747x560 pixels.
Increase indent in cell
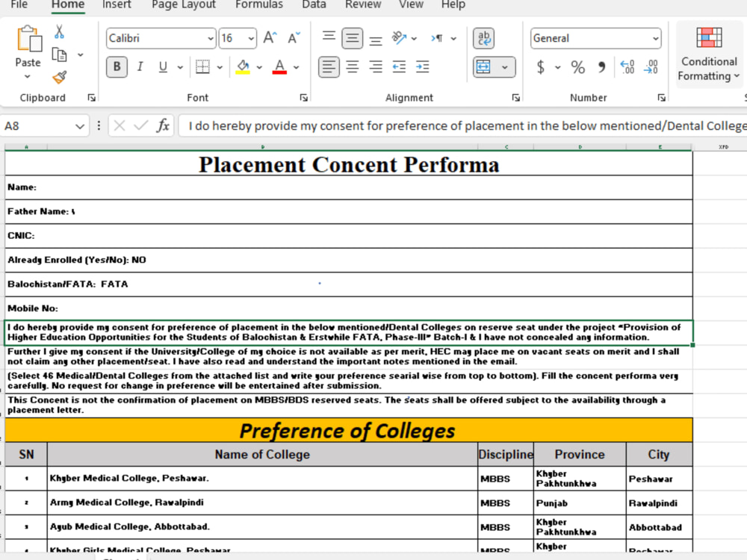(422, 66)
